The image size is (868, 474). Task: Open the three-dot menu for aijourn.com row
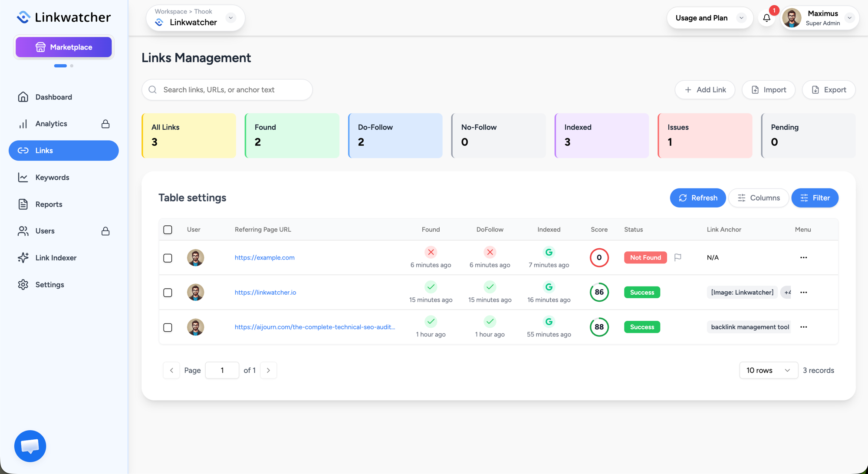pyautogui.click(x=803, y=327)
